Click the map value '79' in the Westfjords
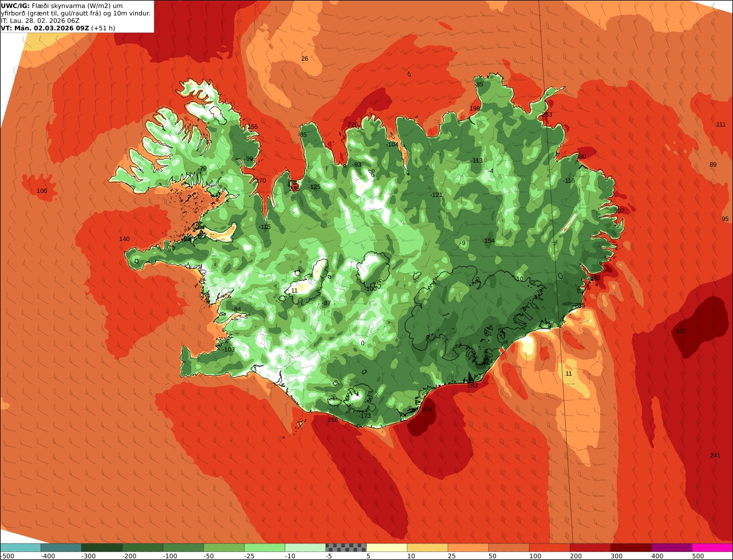 click(203, 169)
